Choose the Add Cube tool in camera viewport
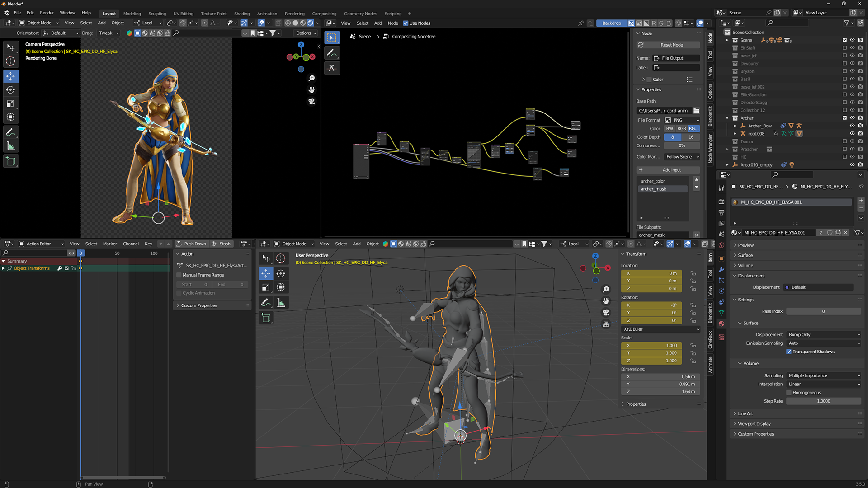The width and height of the screenshot is (868, 488). pos(11,161)
